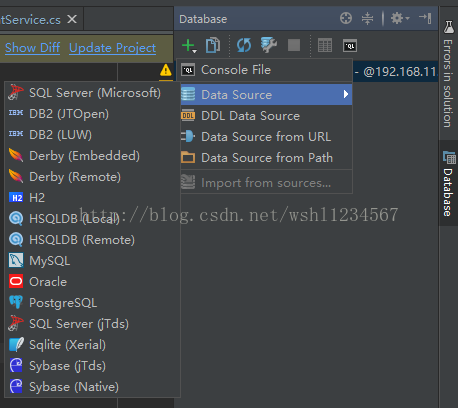458x408 pixels.
Task: Select Data Source from URL
Action: 266,137
